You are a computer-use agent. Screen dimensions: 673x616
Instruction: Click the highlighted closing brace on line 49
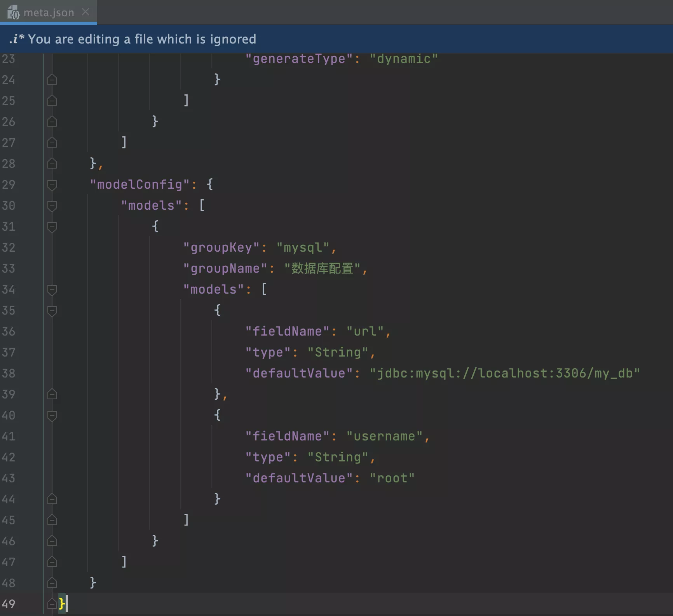click(62, 604)
